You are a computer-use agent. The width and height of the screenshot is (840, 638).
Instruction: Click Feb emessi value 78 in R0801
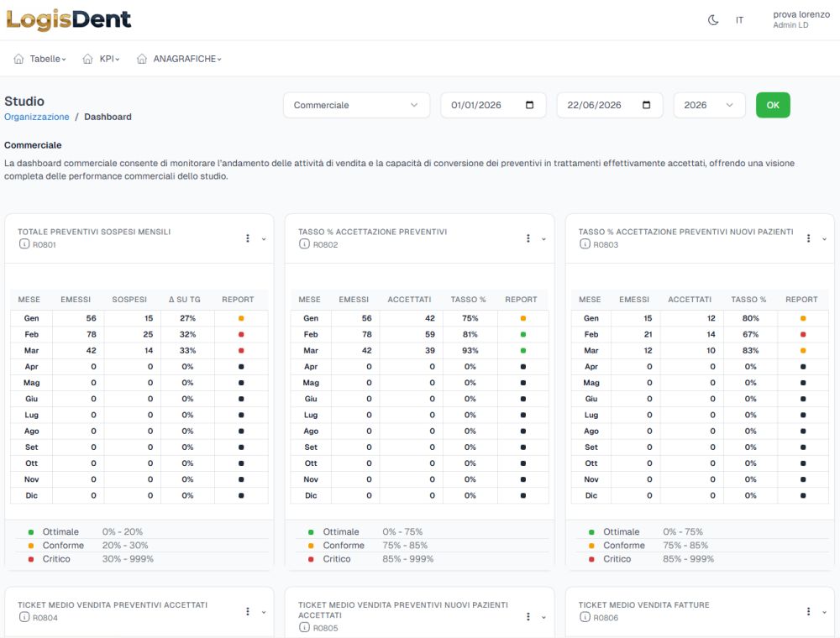tap(92, 334)
